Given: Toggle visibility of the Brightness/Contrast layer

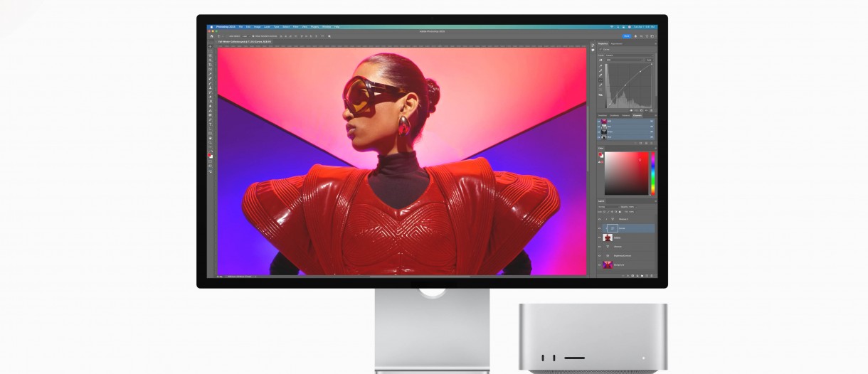Looking at the screenshot, I should coord(599,255).
